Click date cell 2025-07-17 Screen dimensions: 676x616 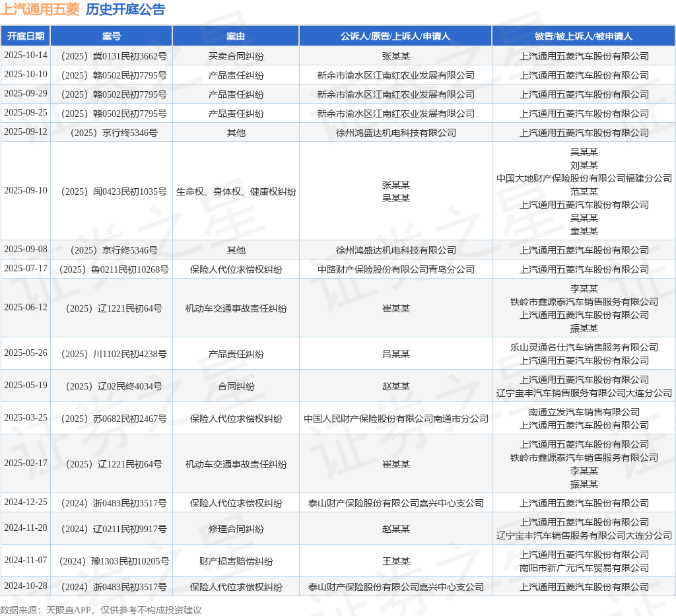[x=26, y=268]
